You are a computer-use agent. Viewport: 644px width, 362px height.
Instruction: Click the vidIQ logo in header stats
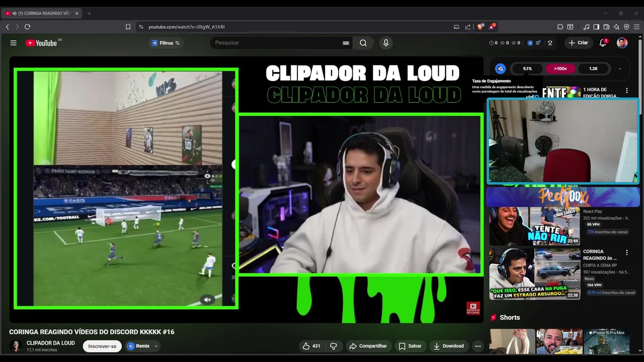pos(530,43)
